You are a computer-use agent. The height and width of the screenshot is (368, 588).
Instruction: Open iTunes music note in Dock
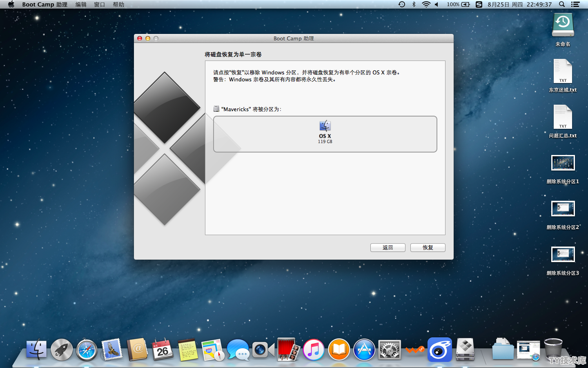[x=314, y=350]
